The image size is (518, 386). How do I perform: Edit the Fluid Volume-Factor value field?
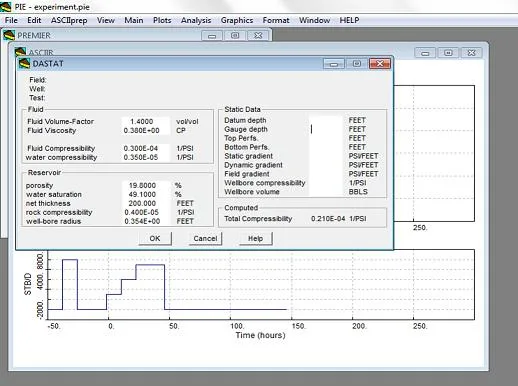point(146,121)
